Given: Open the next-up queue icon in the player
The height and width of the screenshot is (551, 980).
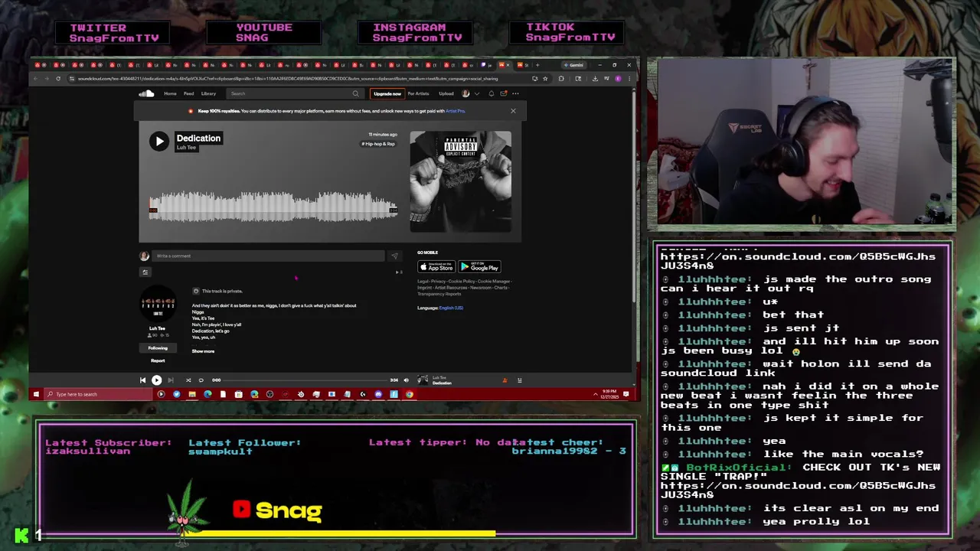Looking at the screenshot, I should pyautogui.click(x=519, y=380).
